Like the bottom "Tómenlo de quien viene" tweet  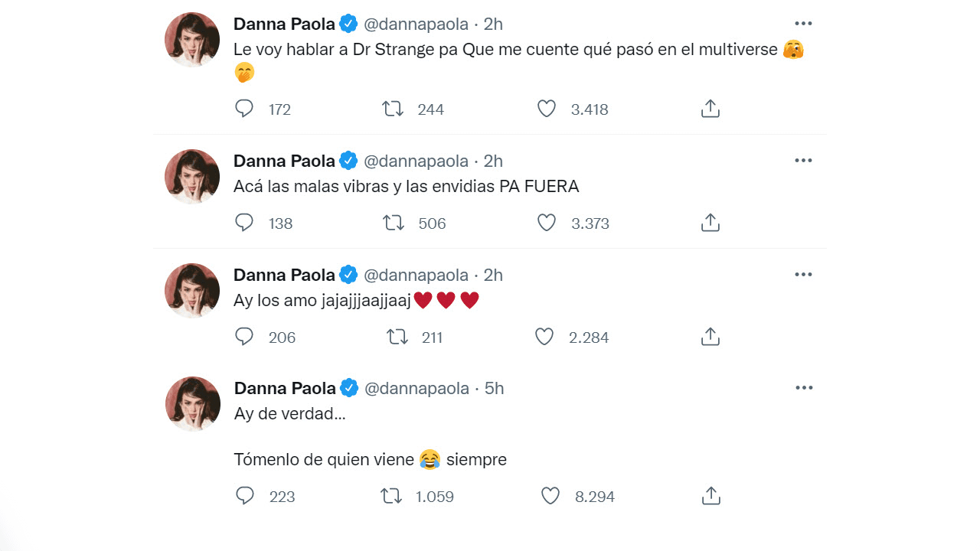[550, 496]
